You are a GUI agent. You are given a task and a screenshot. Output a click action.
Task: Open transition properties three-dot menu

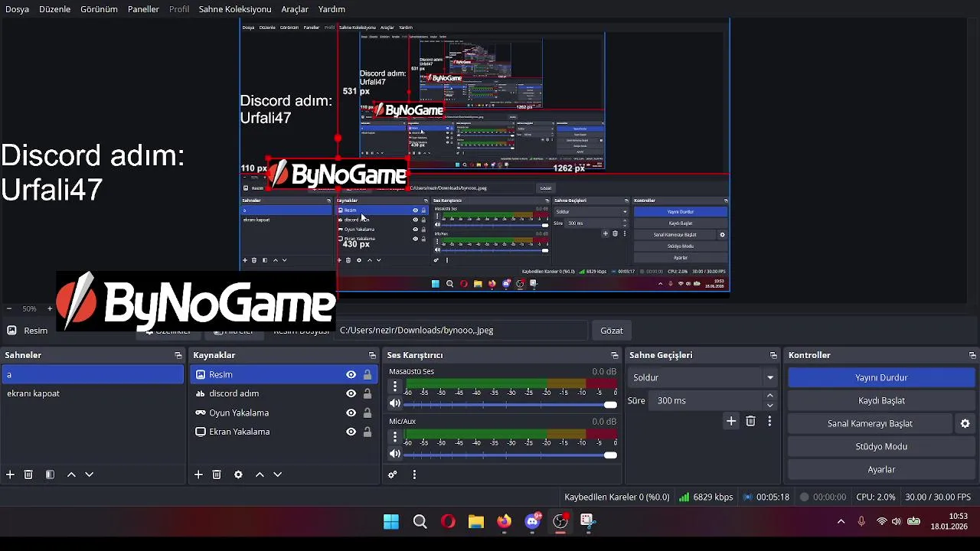click(769, 421)
